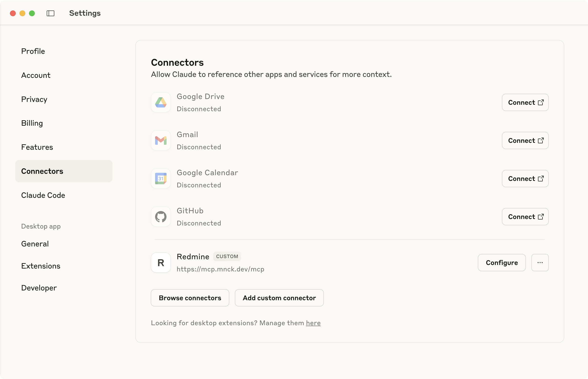Switch to Claude Code settings

(x=43, y=195)
